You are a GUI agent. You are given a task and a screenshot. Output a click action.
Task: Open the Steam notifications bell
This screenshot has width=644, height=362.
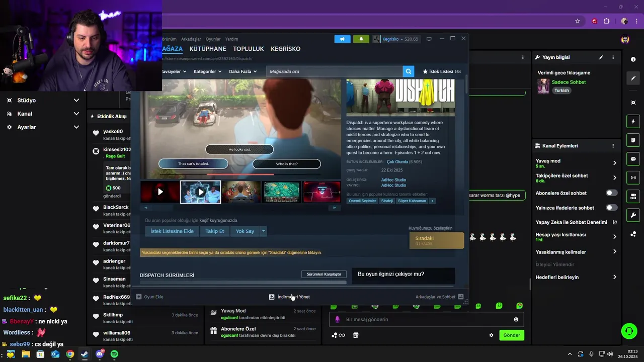pyautogui.click(x=361, y=39)
